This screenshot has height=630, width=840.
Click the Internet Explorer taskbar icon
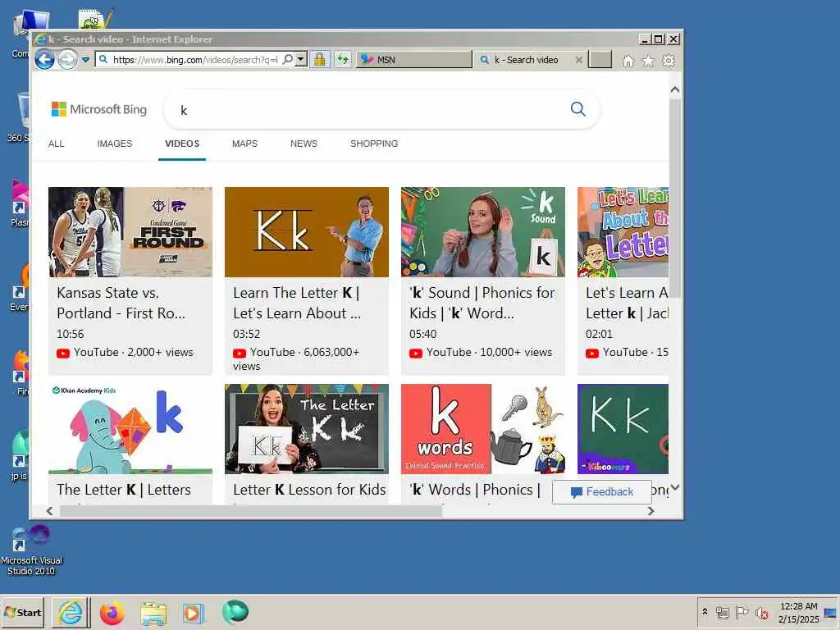click(71, 612)
